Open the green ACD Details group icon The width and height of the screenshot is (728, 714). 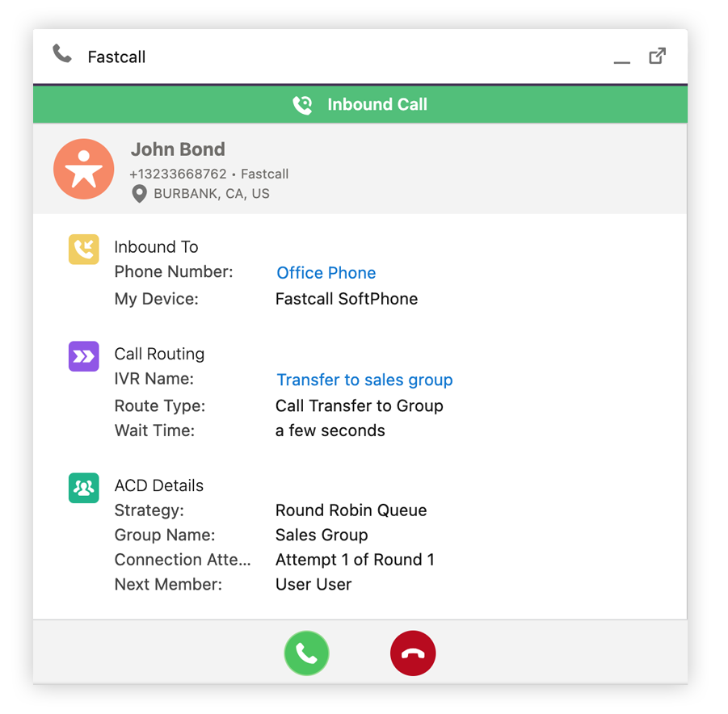click(83, 488)
